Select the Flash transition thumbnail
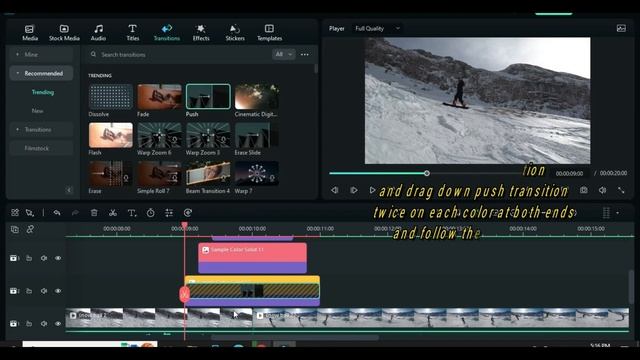640x360 pixels. pyautogui.click(x=111, y=135)
